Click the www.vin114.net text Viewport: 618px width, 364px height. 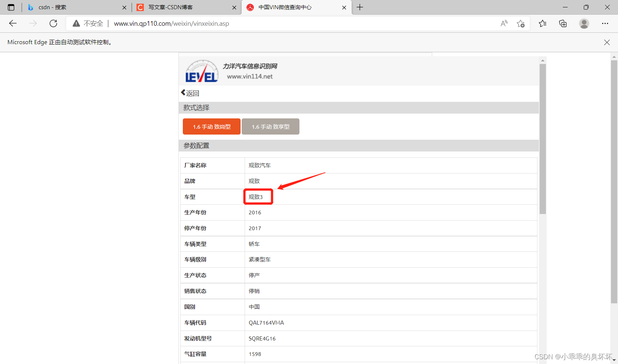pos(250,76)
